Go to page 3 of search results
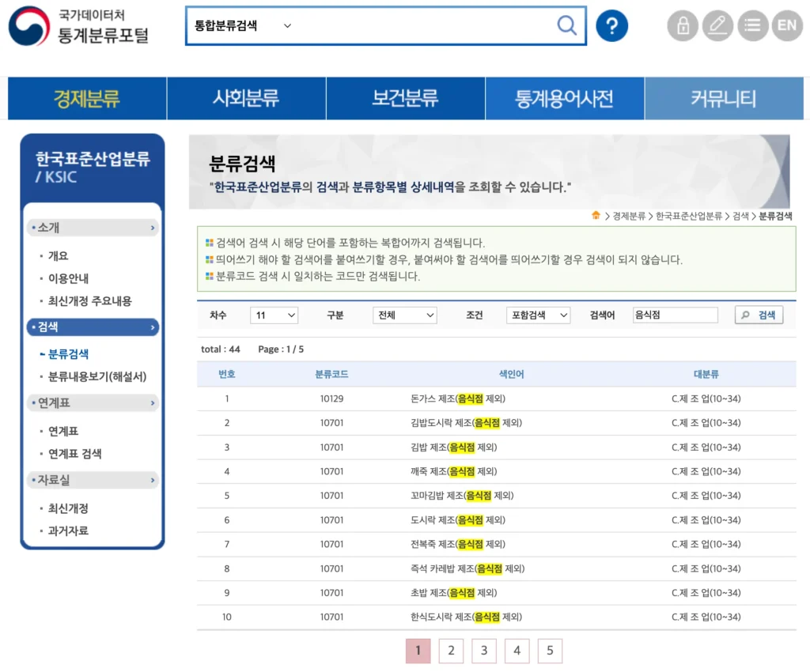Image resolution: width=810 pixels, height=672 pixels. 483,651
